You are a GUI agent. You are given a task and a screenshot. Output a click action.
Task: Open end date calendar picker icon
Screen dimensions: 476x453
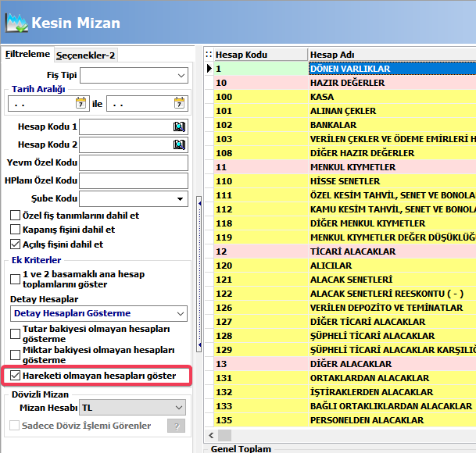pos(179,103)
